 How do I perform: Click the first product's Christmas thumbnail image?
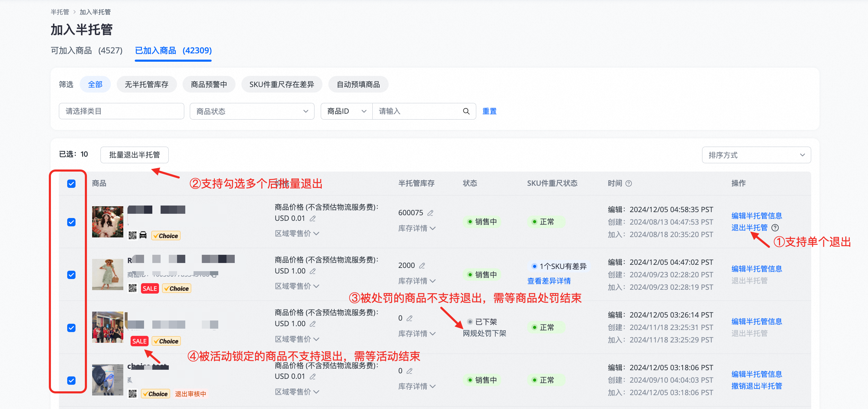(x=108, y=222)
